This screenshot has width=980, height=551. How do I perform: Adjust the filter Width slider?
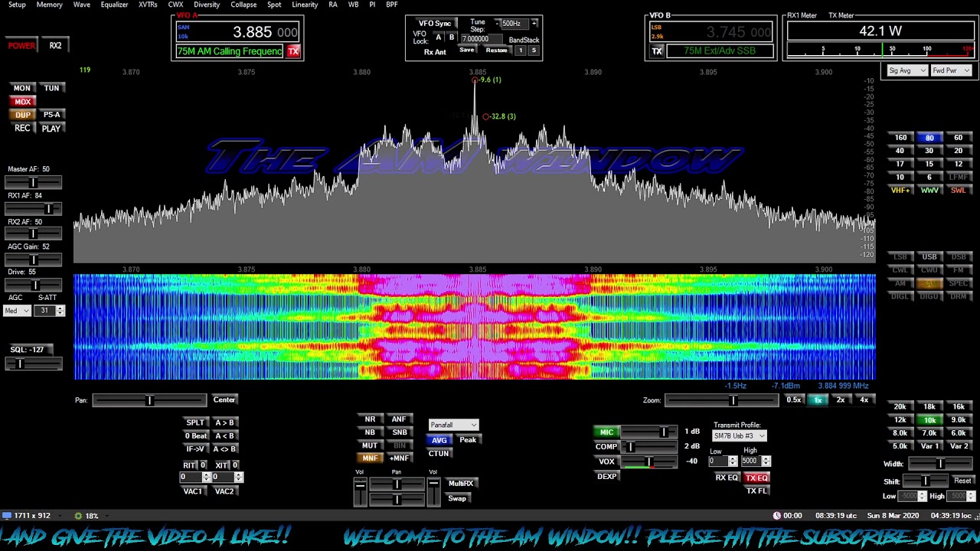click(x=939, y=464)
